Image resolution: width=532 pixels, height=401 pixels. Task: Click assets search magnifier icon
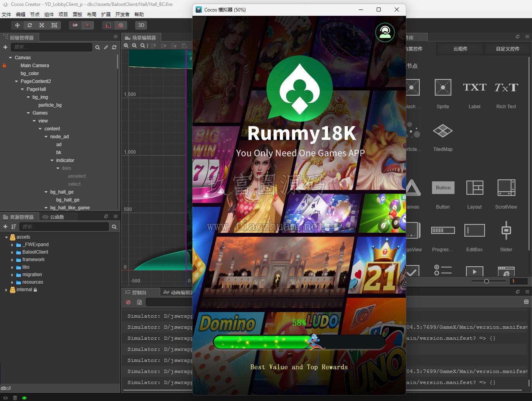click(114, 227)
